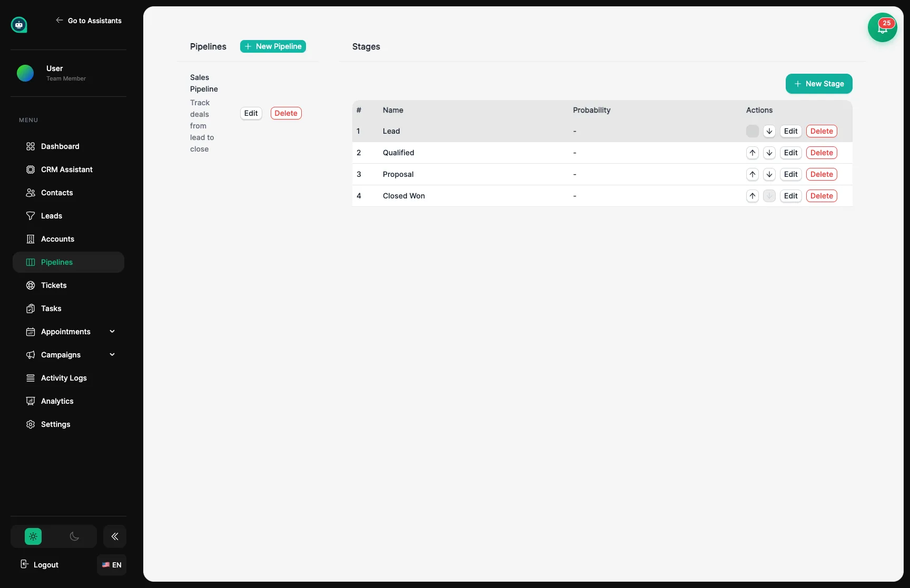Edit the Lead stage
Image resolution: width=910 pixels, height=588 pixels.
(x=791, y=131)
